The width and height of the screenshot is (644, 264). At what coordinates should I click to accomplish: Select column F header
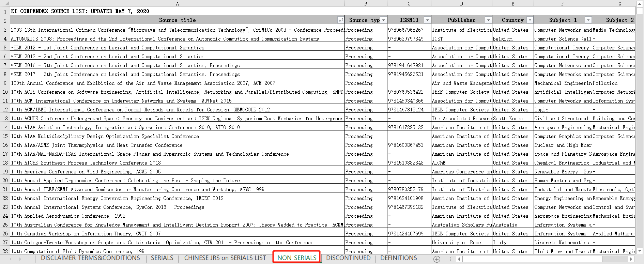(x=563, y=3)
